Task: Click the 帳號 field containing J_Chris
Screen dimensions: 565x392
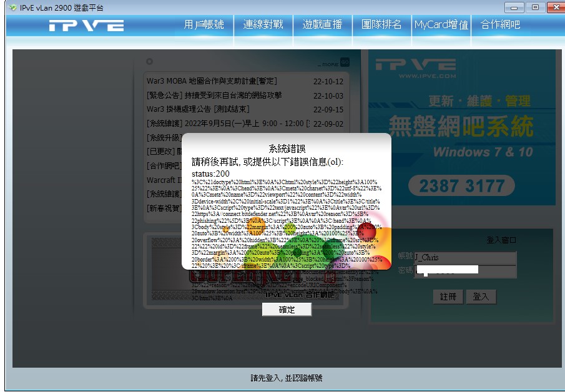Action: pyautogui.click(x=465, y=257)
